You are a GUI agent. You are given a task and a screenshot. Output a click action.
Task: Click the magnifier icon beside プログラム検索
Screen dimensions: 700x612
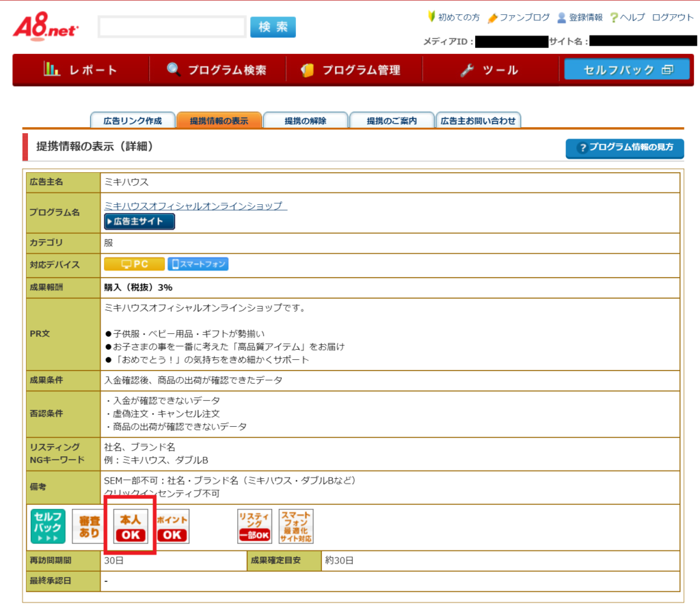coord(174,69)
